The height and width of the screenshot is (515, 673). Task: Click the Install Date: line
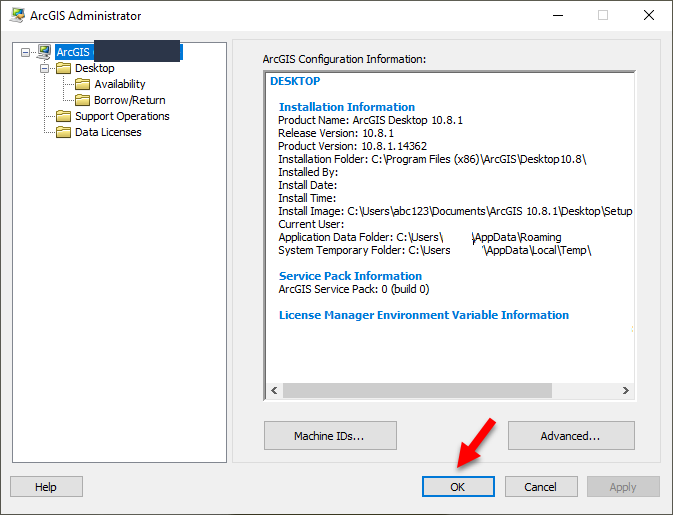click(x=308, y=185)
